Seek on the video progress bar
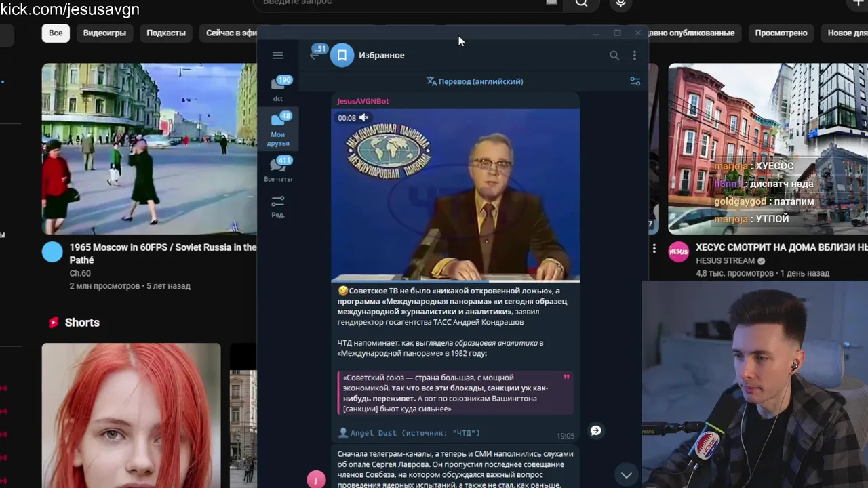 [x=455, y=280]
